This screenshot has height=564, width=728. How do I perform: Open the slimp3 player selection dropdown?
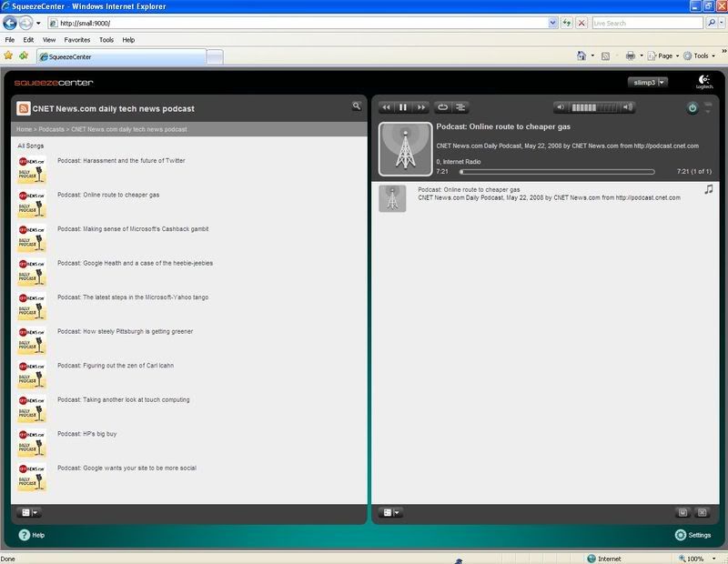point(649,83)
